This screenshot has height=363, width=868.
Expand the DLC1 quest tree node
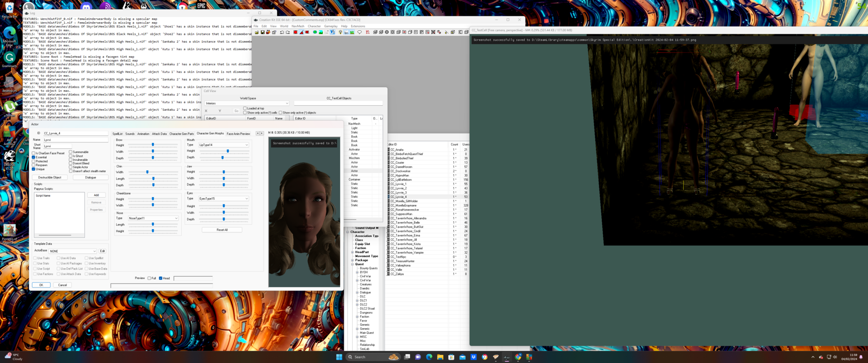point(357,301)
